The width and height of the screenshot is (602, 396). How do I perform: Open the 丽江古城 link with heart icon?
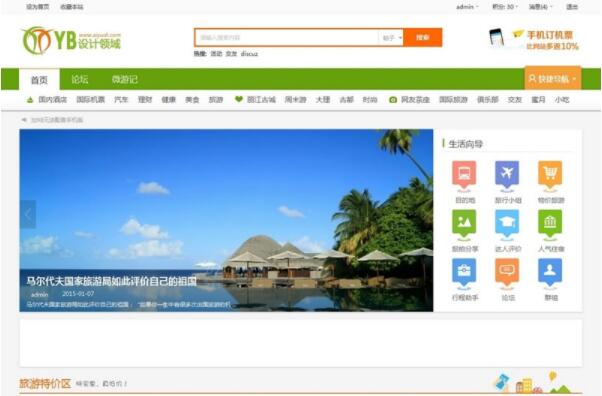pos(255,100)
